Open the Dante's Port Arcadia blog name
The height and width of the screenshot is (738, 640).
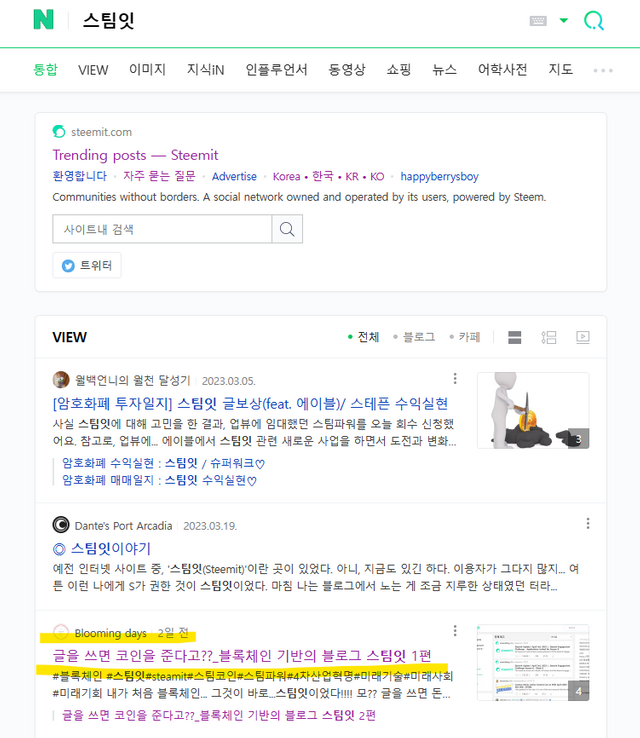click(x=123, y=526)
